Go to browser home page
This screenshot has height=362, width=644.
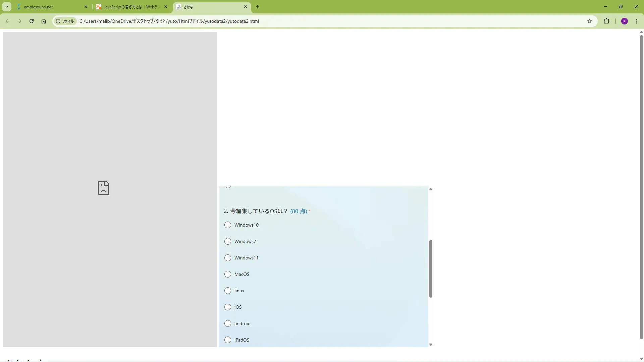[44, 21]
